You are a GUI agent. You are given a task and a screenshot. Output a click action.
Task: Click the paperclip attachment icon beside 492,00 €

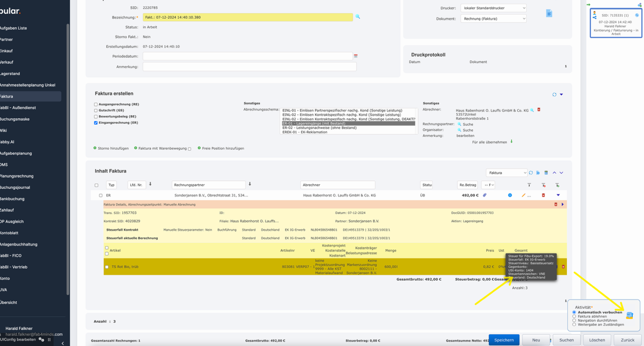pos(485,195)
